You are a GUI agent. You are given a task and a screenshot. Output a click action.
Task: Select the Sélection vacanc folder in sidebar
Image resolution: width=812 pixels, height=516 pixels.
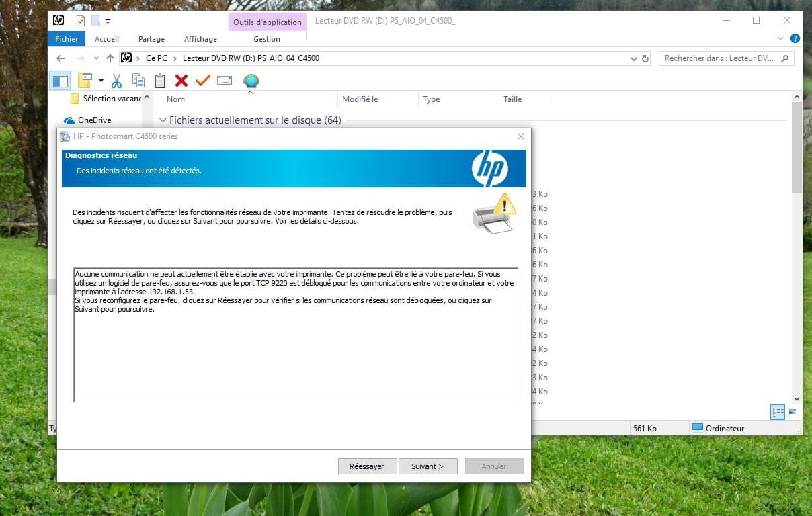tap(106, 99)
